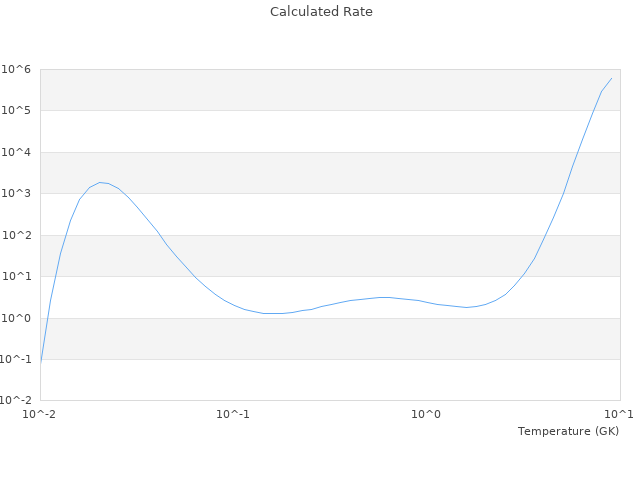The width and height of the screenshot is (640, 480).
Task: Select the 10^-1 y-axis tick label
Action: 15,359
